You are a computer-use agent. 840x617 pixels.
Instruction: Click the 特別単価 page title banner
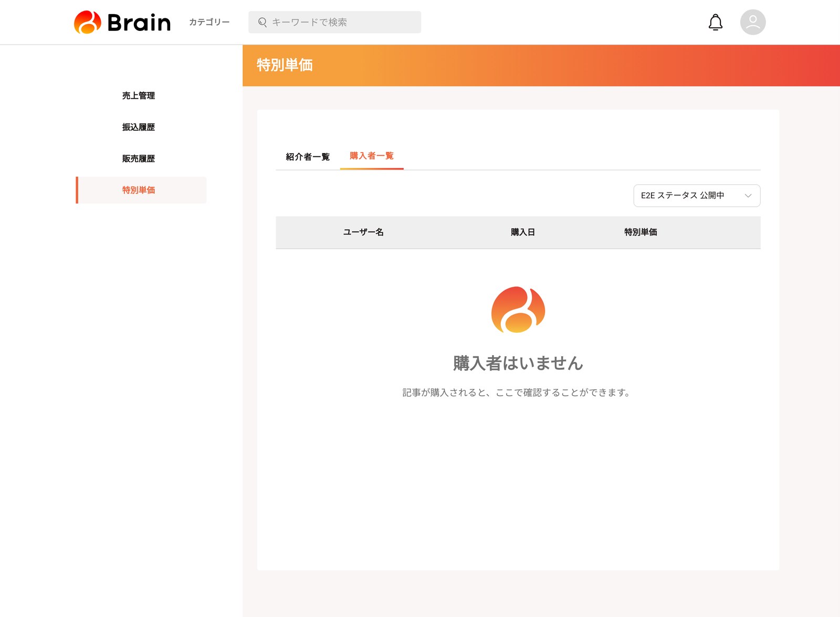pyautogui.click(x=541, y=65)
